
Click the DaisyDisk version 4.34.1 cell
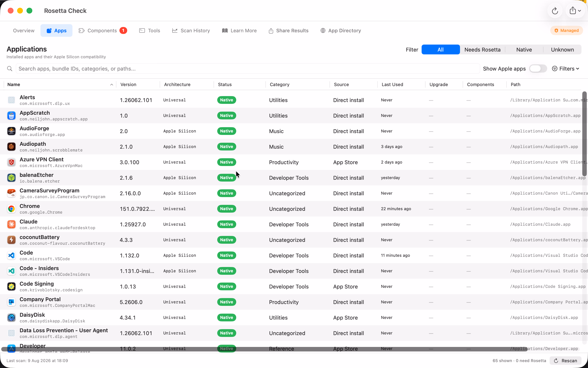tap(128, 318)
